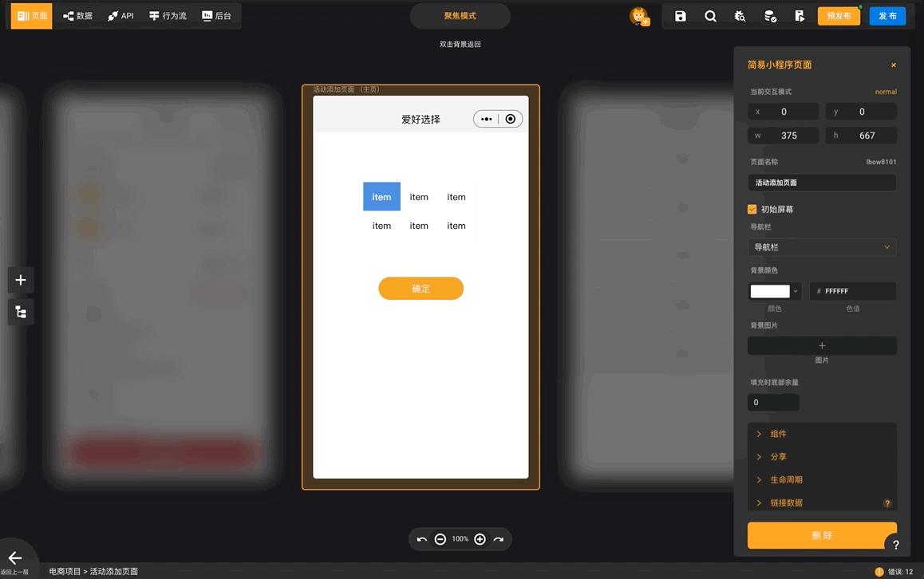Click the undo arrow icon
The height and width of the screenshot is (579, 924).
(x=421, y=540)
